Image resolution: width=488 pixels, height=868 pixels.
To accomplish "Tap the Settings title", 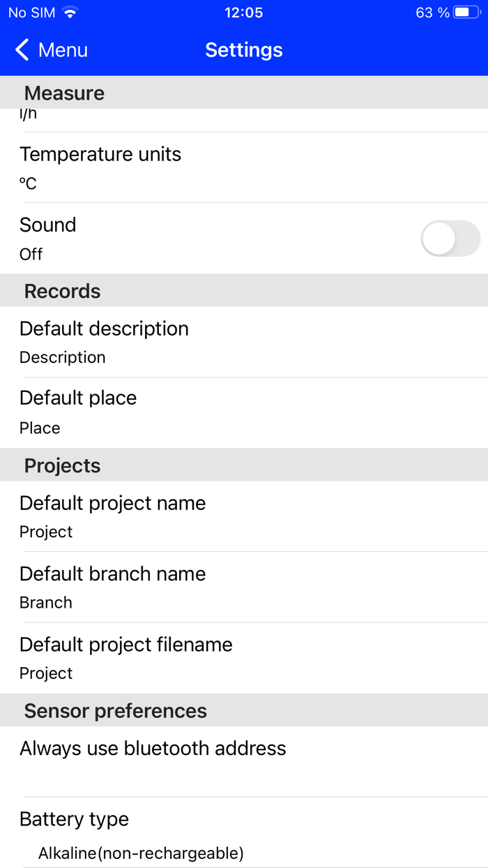I will (x=244, y=50).
